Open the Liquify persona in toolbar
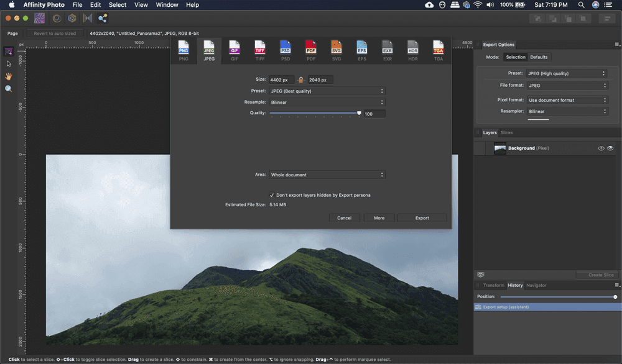This screenshot has width=622, height=364. (57, 19)
